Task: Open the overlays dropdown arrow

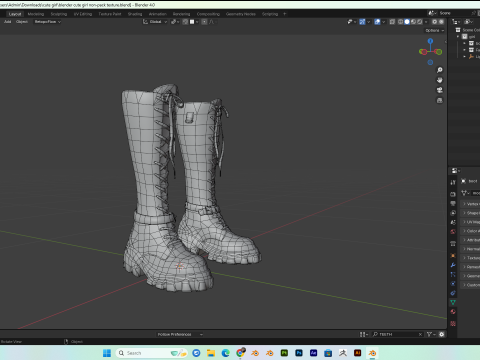Action: click(x=384, y=22)
